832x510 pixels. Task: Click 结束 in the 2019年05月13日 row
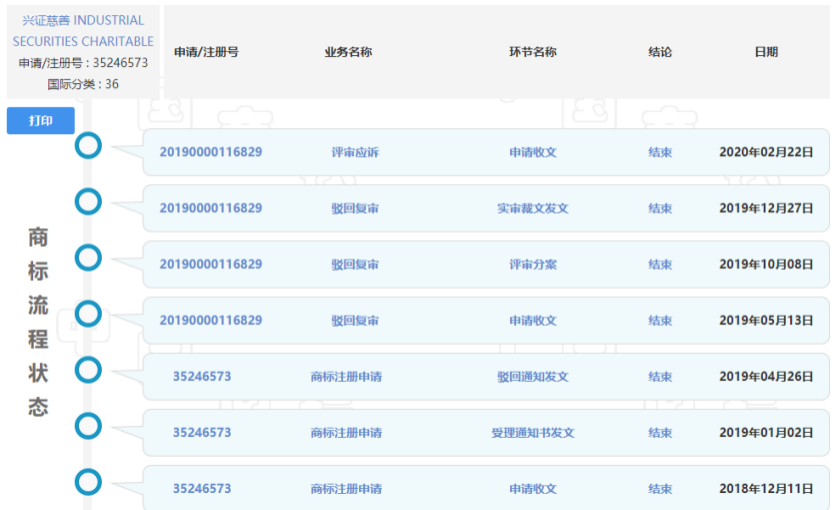tap(660, 321)
